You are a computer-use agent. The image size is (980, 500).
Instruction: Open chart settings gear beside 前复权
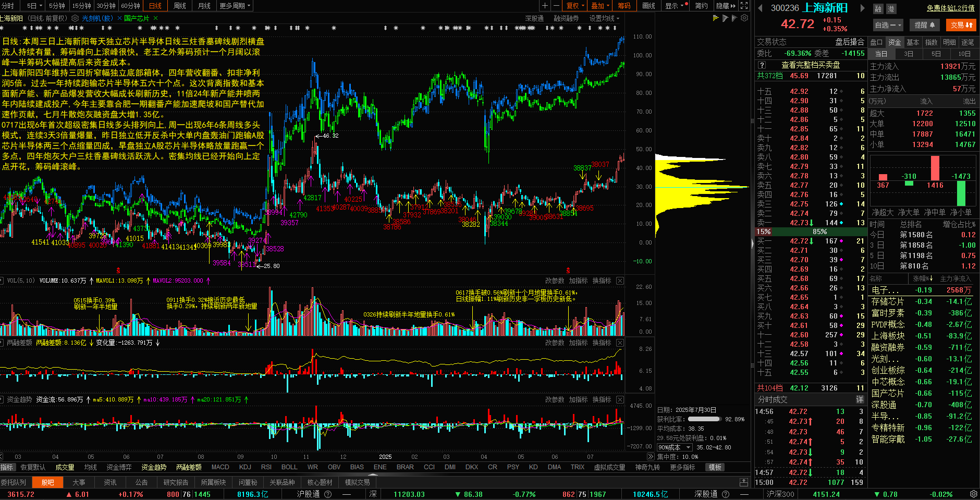click(x=75, y=18)
